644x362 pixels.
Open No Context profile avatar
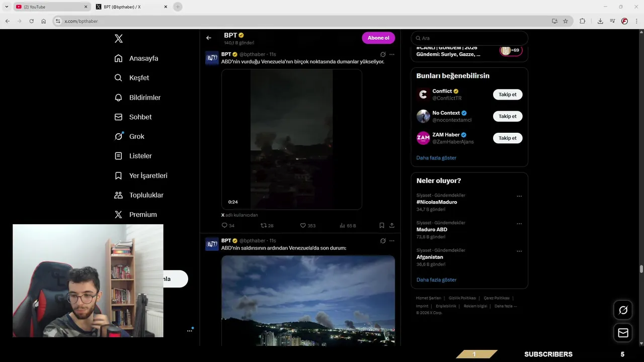pos(423,116)
